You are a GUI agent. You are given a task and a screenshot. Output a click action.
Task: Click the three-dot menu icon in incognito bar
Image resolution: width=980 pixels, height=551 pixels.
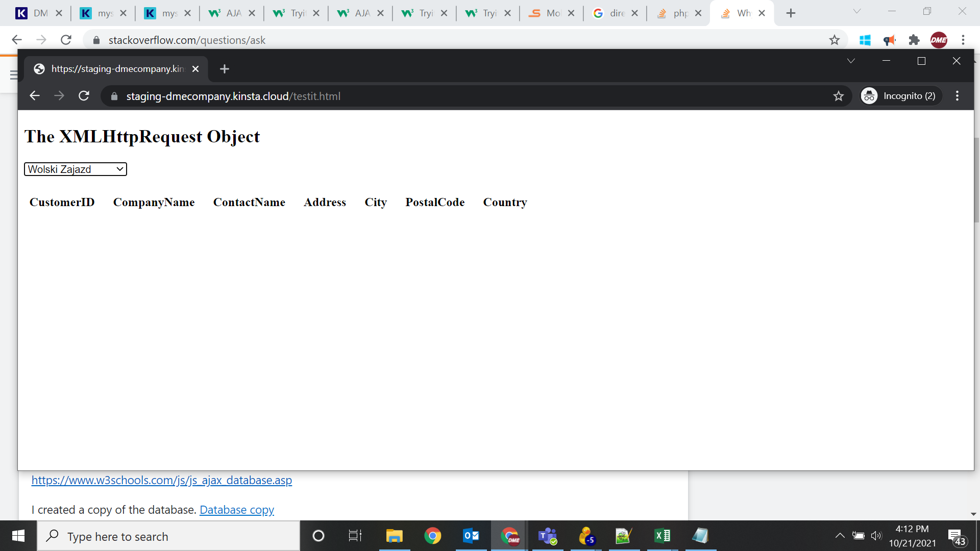click(x=957, y=95)
